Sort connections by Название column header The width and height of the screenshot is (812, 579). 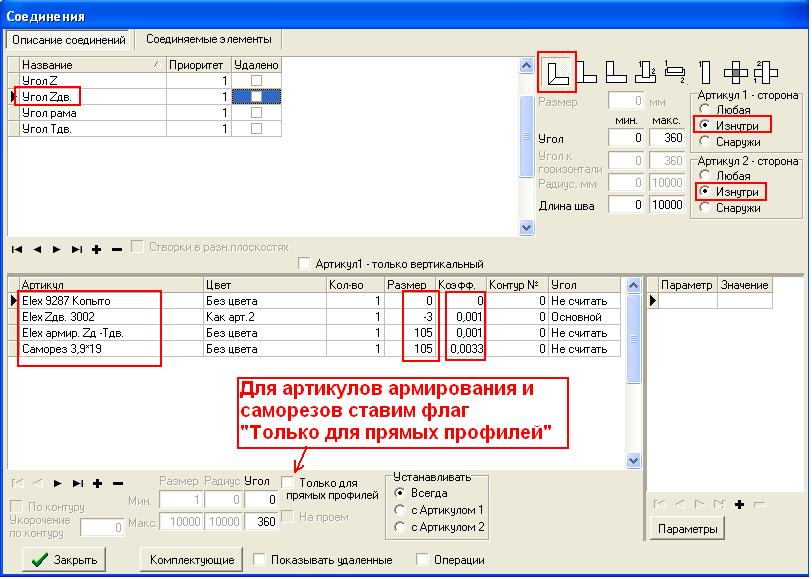[92, 65]
